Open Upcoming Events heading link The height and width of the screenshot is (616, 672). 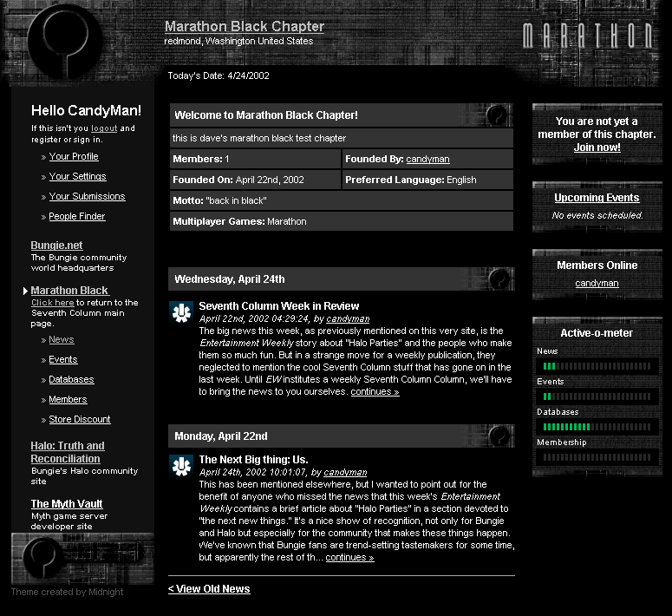tap(597, 198)
